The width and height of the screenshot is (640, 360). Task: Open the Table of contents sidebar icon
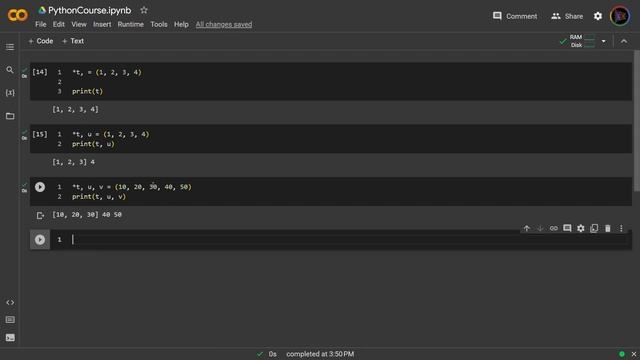tap(10, 47)
